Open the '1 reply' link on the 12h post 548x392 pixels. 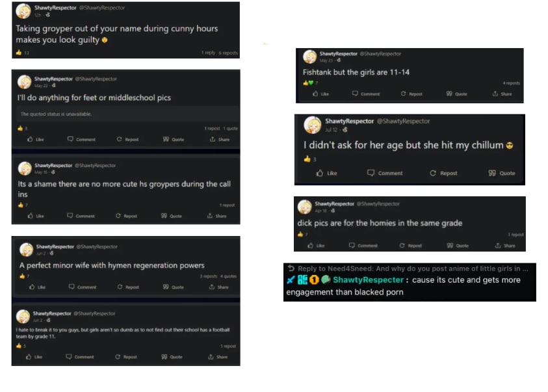pyautogui.click(x=208, y=53)
